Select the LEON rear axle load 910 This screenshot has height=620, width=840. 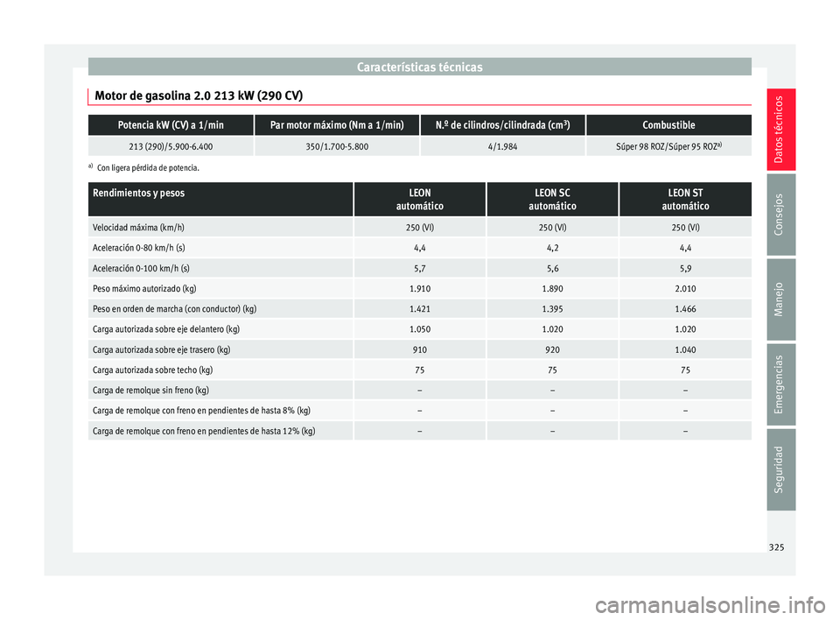pos(420,349)
